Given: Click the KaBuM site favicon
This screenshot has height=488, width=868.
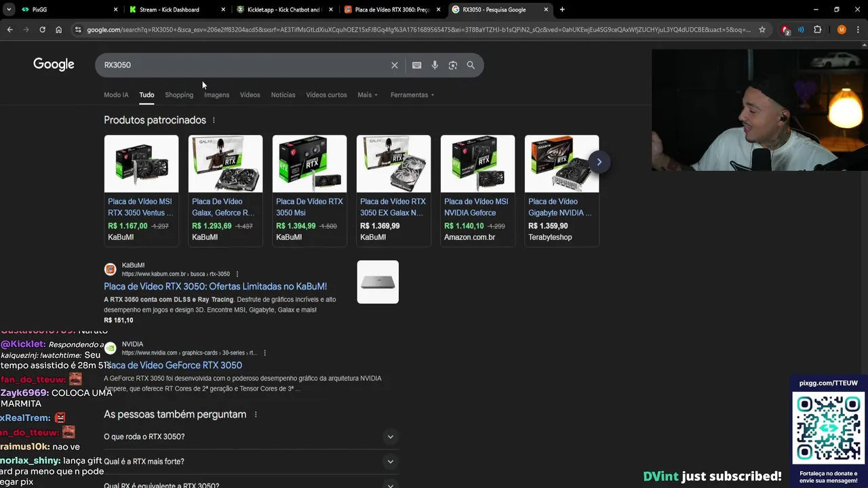Looking at the screenshot, I should (110, 270).
